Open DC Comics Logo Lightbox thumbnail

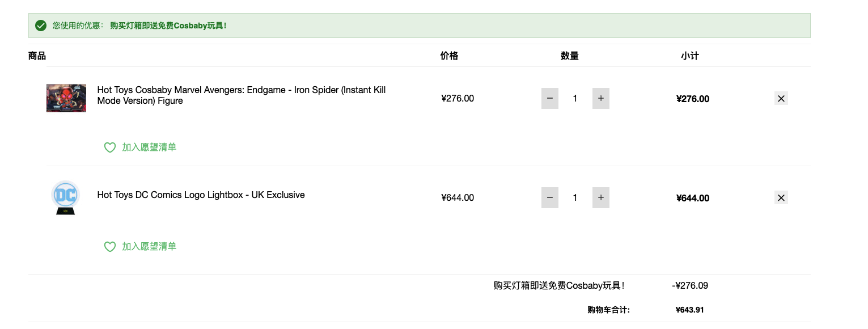[x=65, y=197]
